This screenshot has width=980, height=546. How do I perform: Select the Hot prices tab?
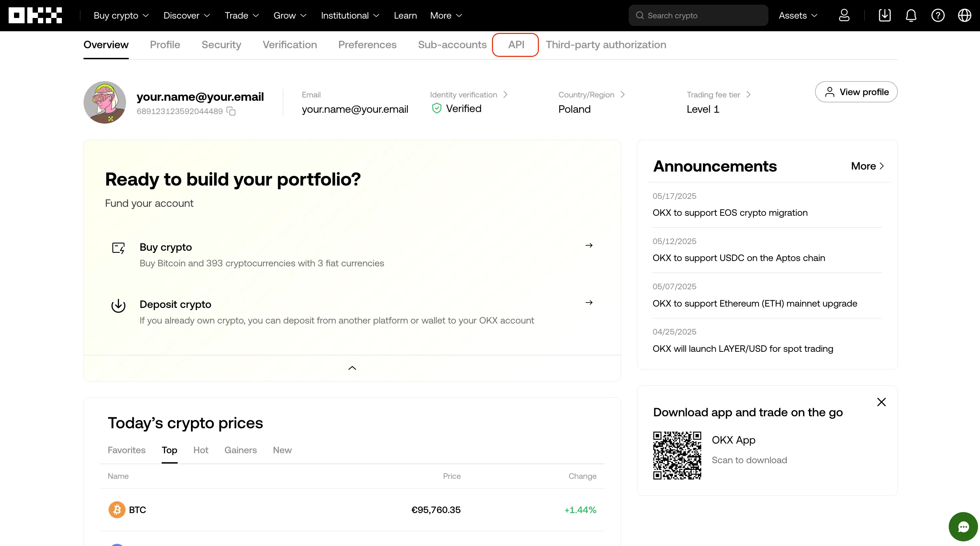click(x=201, y=450)
